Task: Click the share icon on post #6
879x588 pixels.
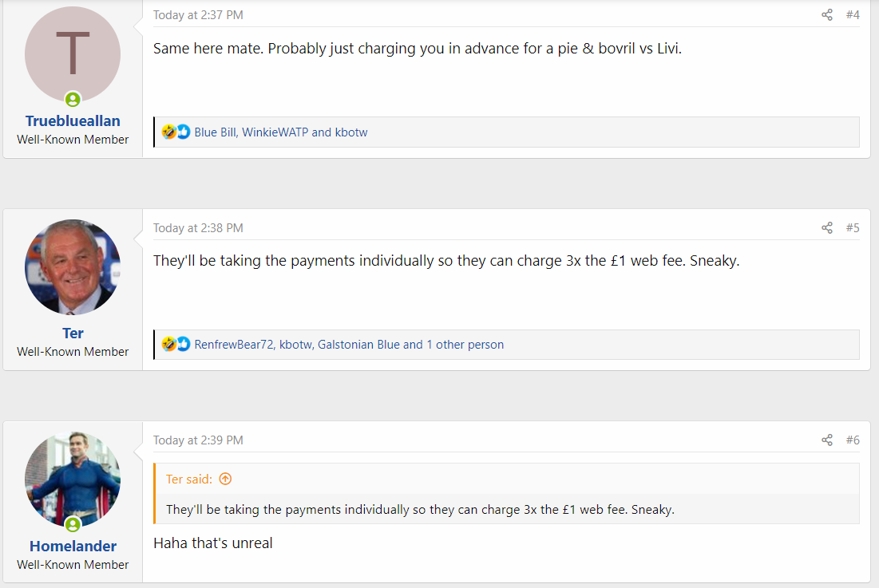Action: pos(827,440)
